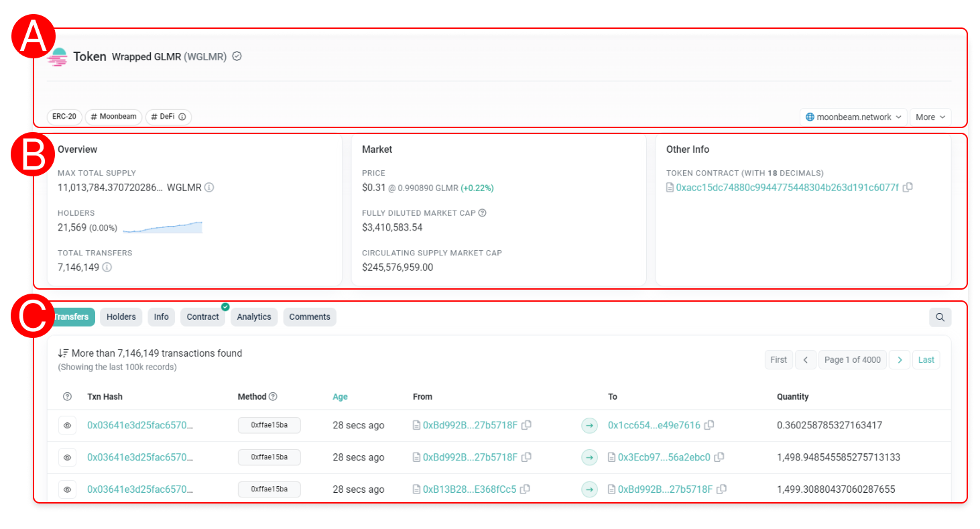Switch to the Holders tab
Viewport: 980px width, 529px height.
click(x=121, y=317)
